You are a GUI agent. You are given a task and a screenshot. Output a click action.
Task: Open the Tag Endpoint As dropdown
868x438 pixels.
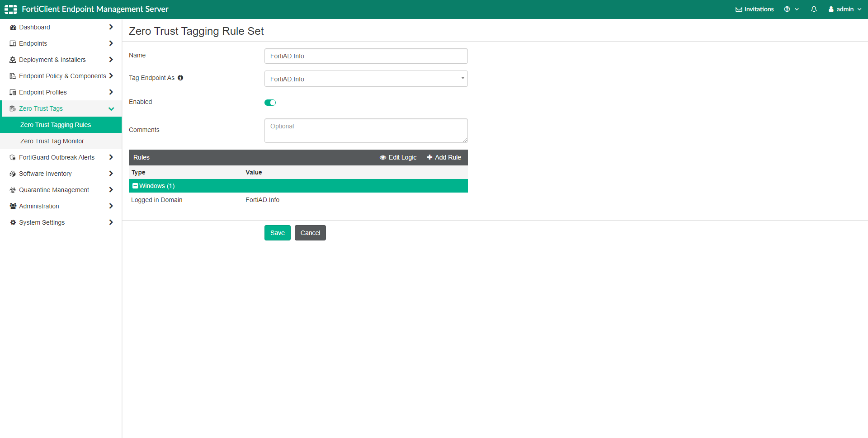pyautogui.click(x=366, y=79)
